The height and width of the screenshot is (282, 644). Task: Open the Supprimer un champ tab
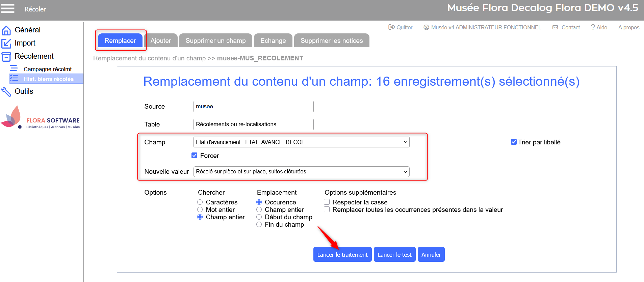215,40
